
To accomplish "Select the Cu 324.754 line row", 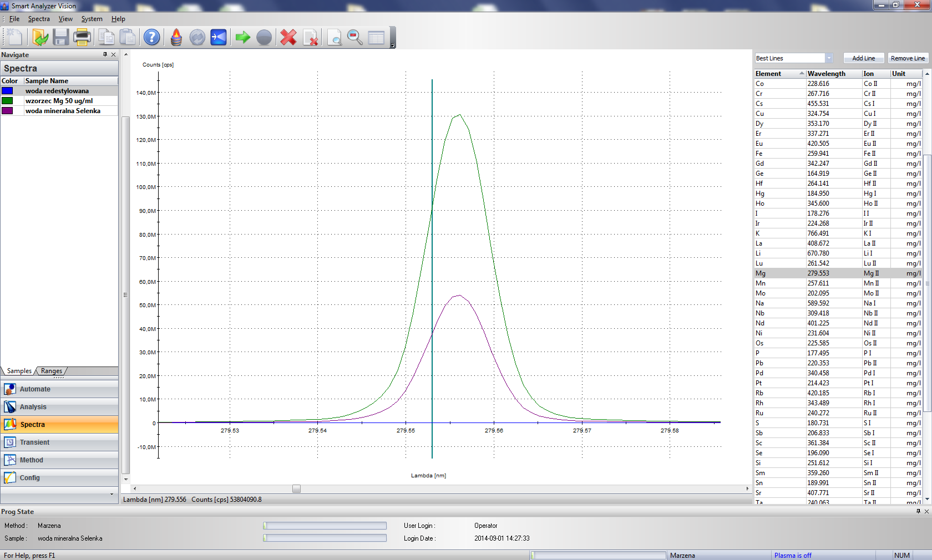I will [x=838, y=114].
